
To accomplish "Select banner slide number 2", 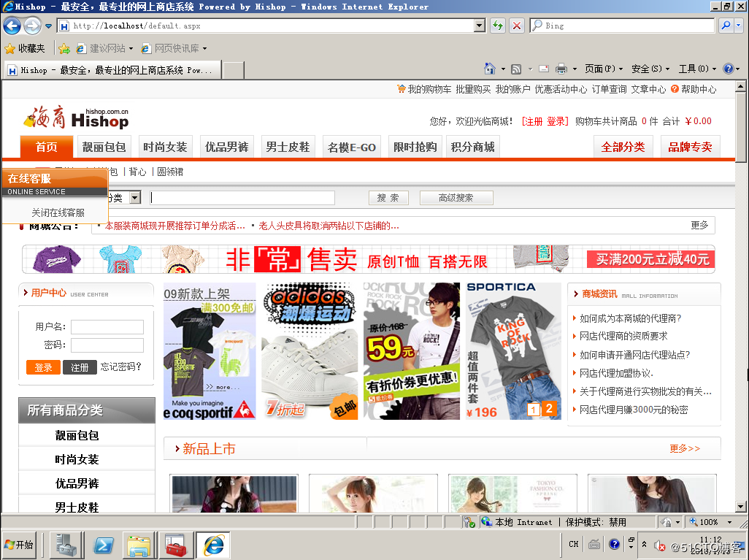I will [x=549, y=409].
